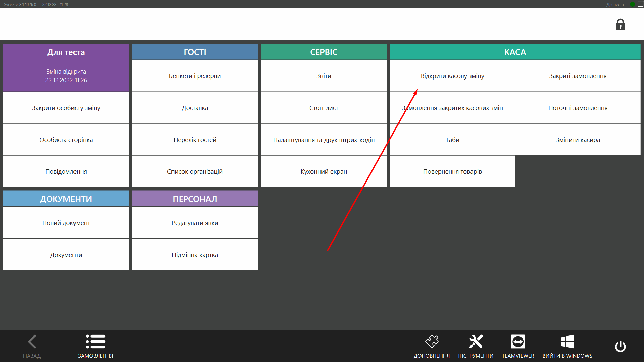Open Редагувати явки under Персонал

click(x=195, y=223)
